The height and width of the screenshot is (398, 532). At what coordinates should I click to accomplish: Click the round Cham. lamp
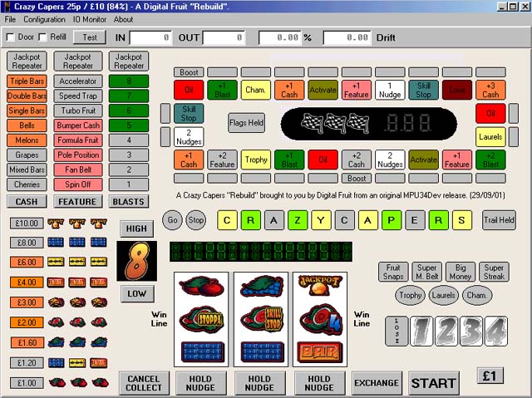pos(476,295)
